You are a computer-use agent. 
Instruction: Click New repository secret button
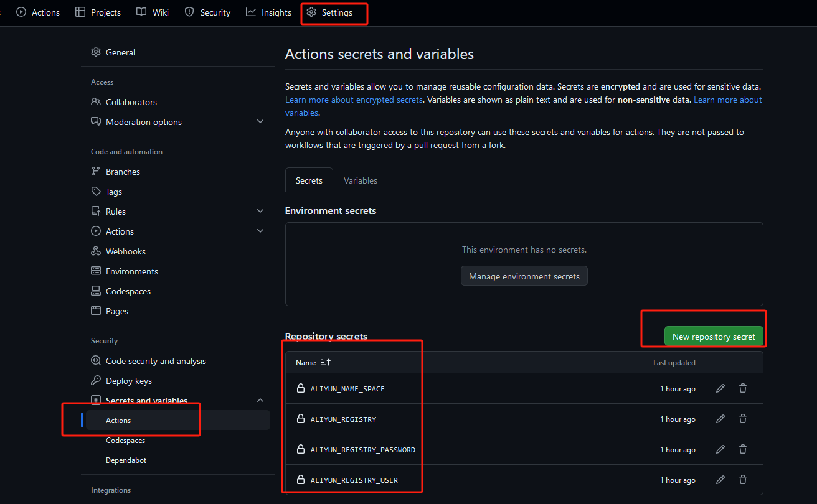(714, 337)
